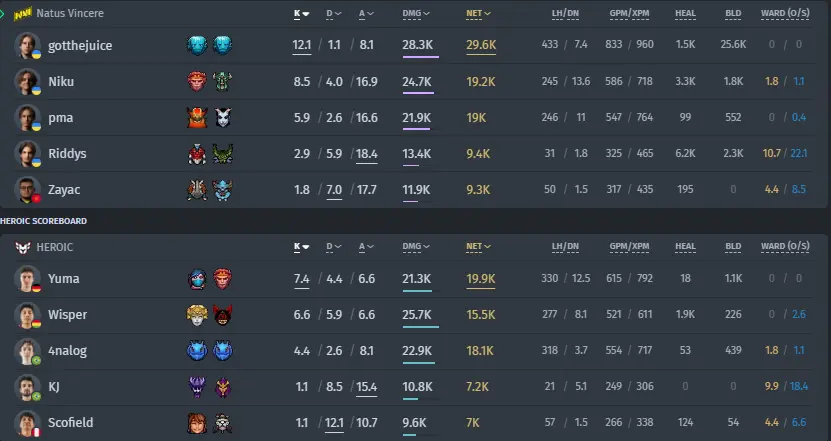Open gotthejuice's player profile link
This screenshot has height=441, width=831.
pyautogui.click(x=80, y=46)
